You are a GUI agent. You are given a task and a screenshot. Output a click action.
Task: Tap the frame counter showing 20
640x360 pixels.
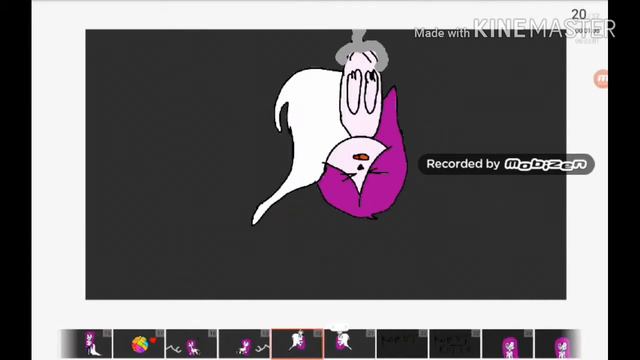coord(579,14)
